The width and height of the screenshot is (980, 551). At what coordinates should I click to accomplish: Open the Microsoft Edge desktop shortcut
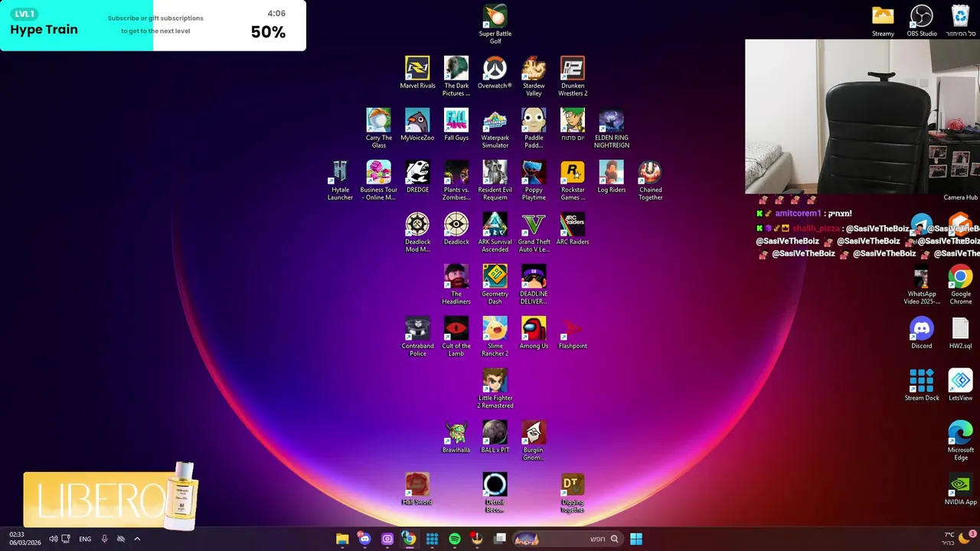pyautogui.click(x=960, y=440)
